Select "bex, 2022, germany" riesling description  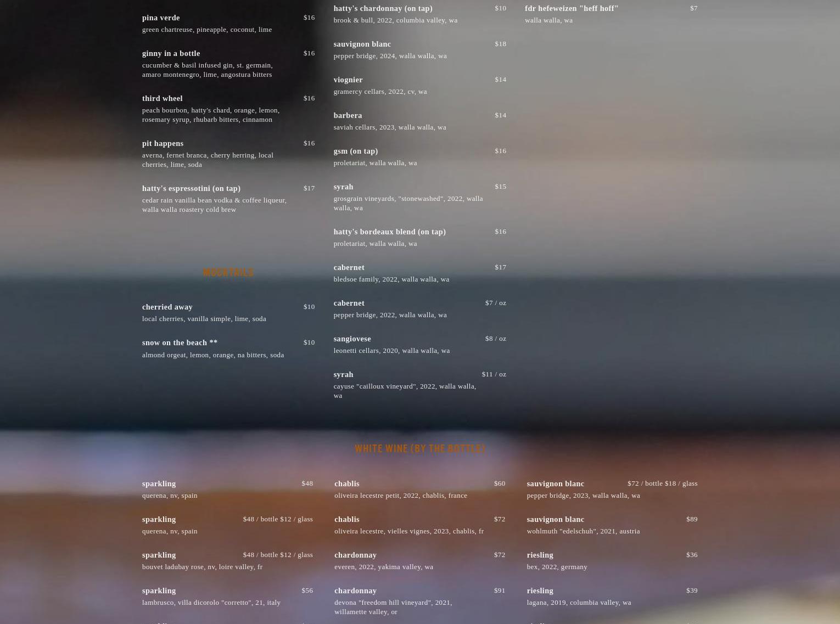click(557, 567)
